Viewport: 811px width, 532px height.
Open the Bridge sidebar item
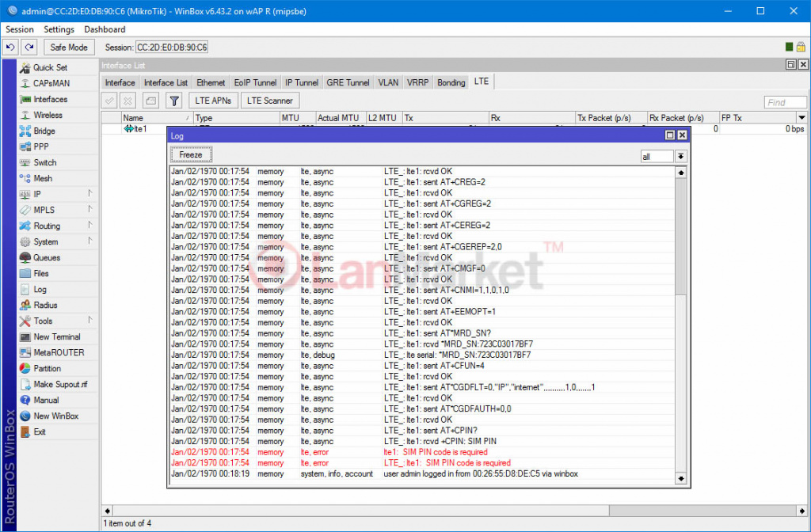[44, 131]
